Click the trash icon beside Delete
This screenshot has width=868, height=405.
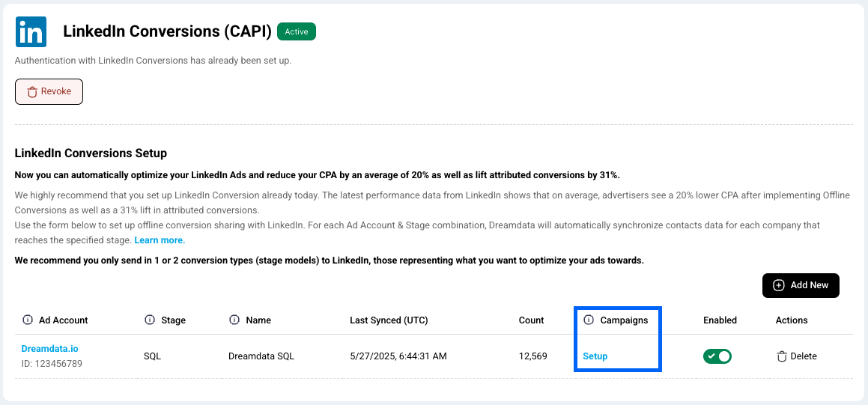(x=782, y=356)
